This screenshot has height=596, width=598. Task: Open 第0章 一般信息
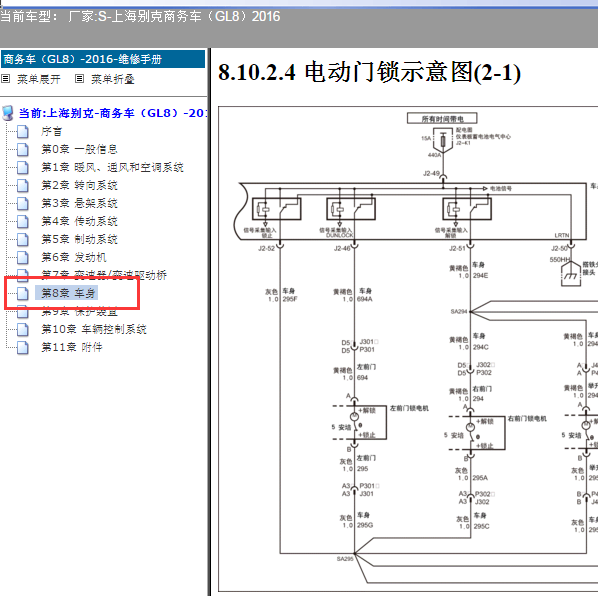79,149
